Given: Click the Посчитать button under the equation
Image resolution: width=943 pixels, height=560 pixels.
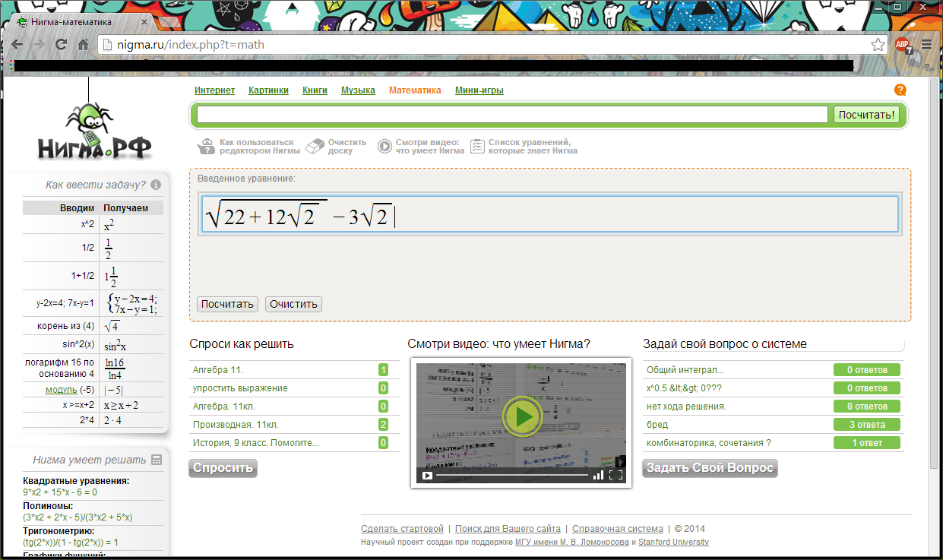Looking at the screenshot, I should (x=228, y=304).
